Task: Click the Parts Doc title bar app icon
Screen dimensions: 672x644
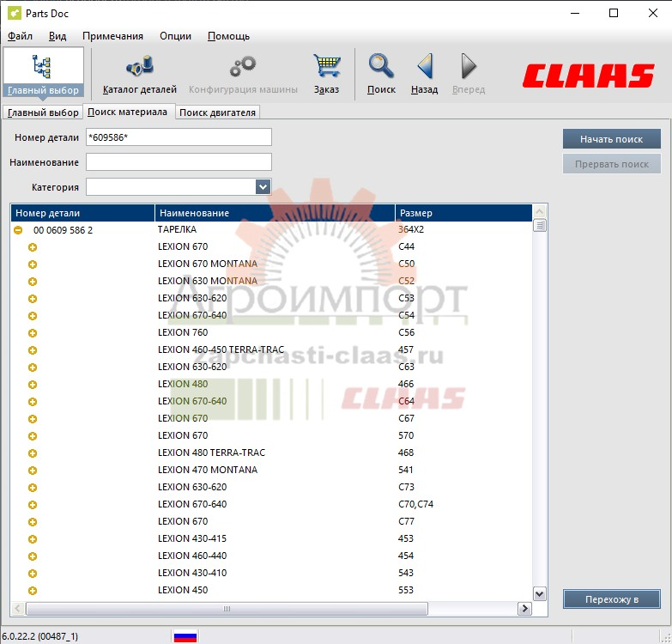Action: pyautogui.click(x=14, y=13)
